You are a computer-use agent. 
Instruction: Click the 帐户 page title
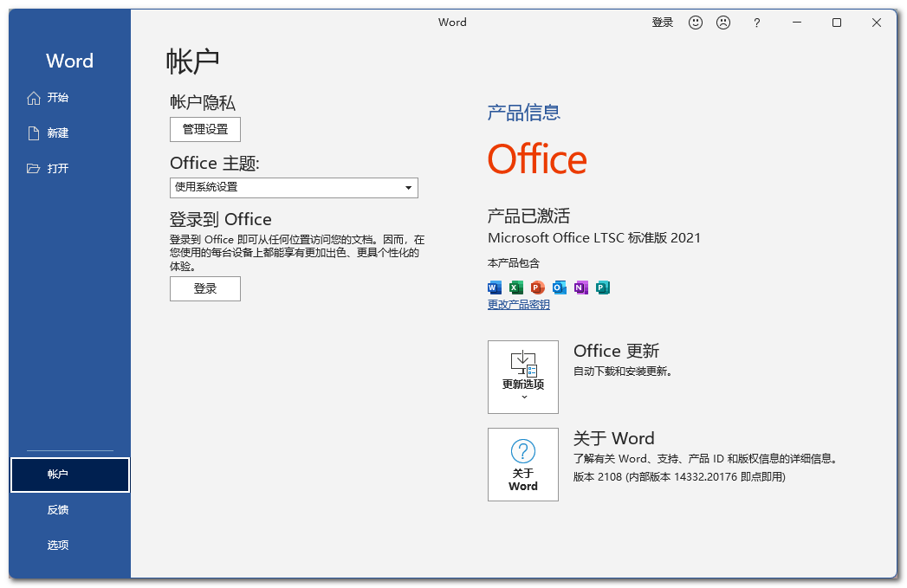tap(192, 61)
